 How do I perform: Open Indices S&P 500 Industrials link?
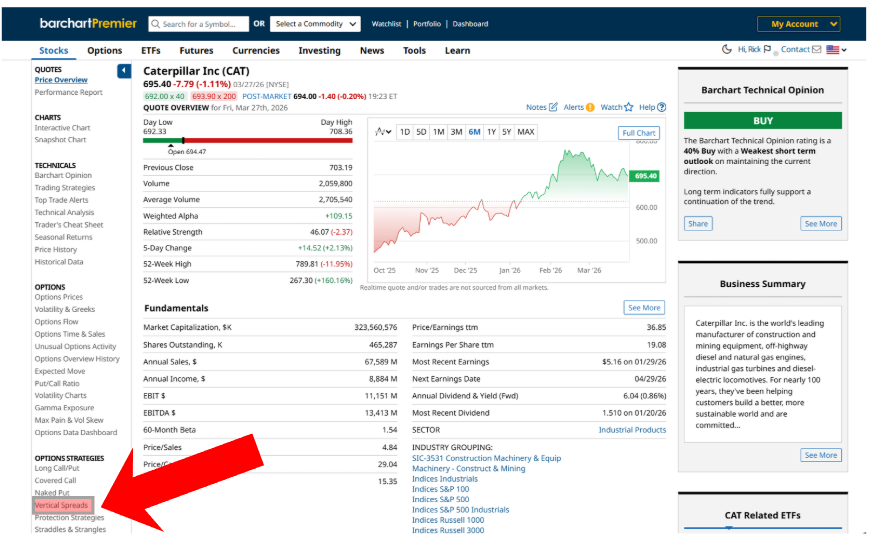tap(461, 510)
